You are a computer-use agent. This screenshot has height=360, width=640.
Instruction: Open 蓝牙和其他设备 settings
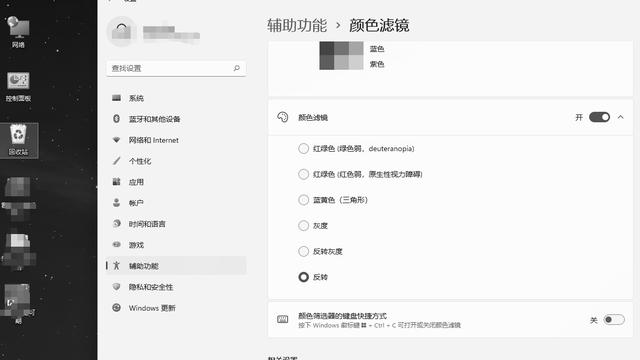pos(176,119)
